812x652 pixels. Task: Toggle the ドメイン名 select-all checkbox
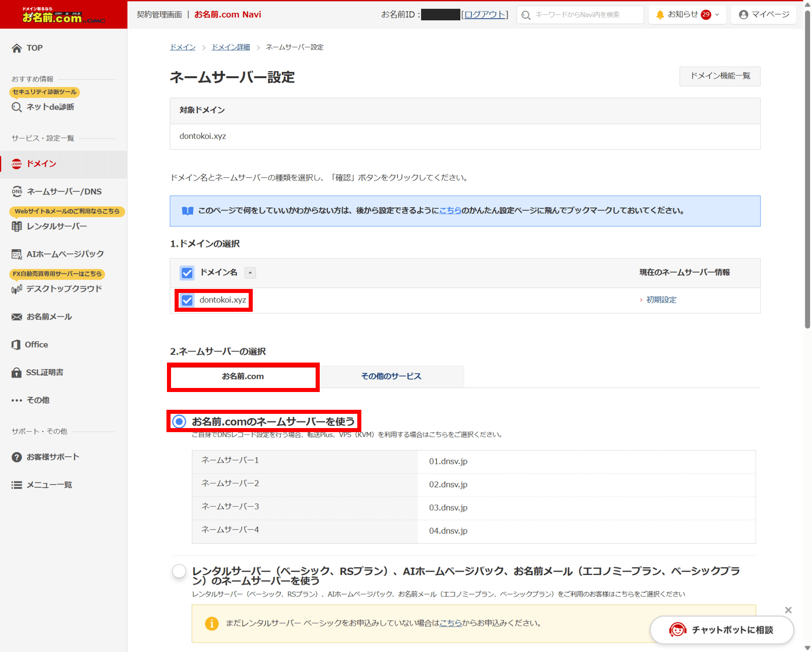(187, 273)
